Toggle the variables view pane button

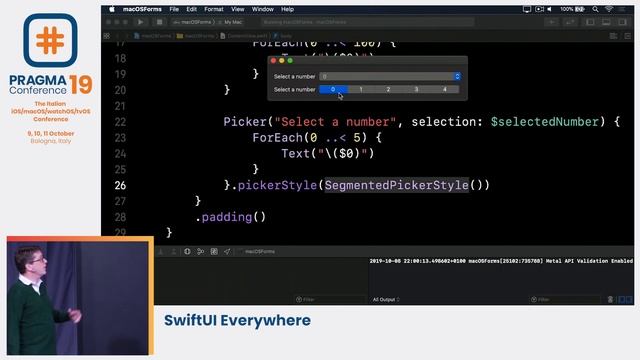622,299
